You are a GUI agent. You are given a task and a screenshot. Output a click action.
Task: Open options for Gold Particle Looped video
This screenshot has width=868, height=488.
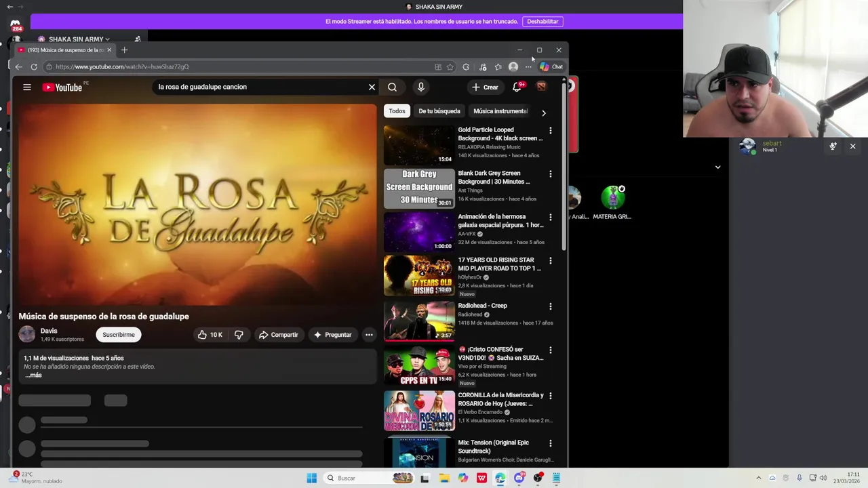[x=551, y=131]
